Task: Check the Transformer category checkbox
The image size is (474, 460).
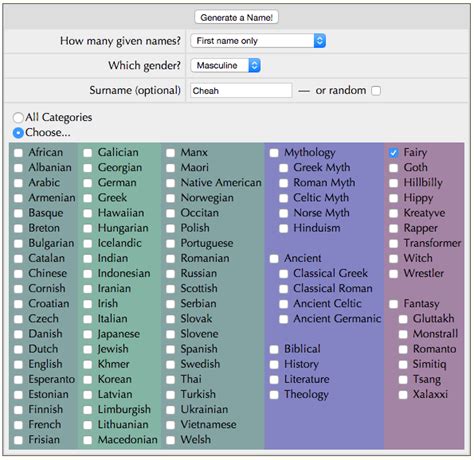Action: click(x=394, y=243)
